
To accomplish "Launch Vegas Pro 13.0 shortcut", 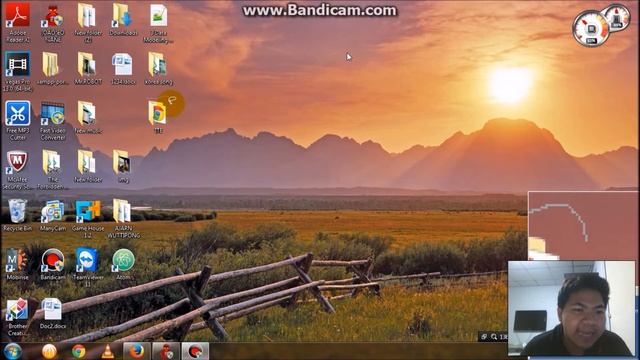I will [18, 71].
